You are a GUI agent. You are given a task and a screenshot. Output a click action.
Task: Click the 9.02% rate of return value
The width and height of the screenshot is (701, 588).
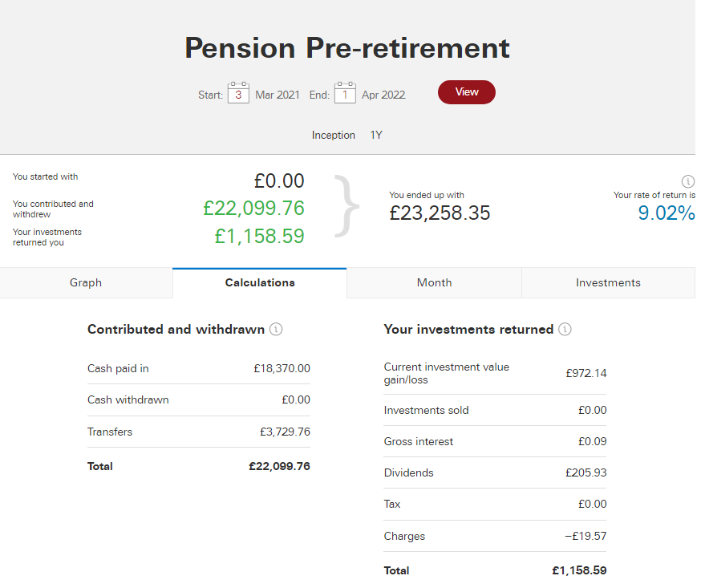[x=667, y=213]
